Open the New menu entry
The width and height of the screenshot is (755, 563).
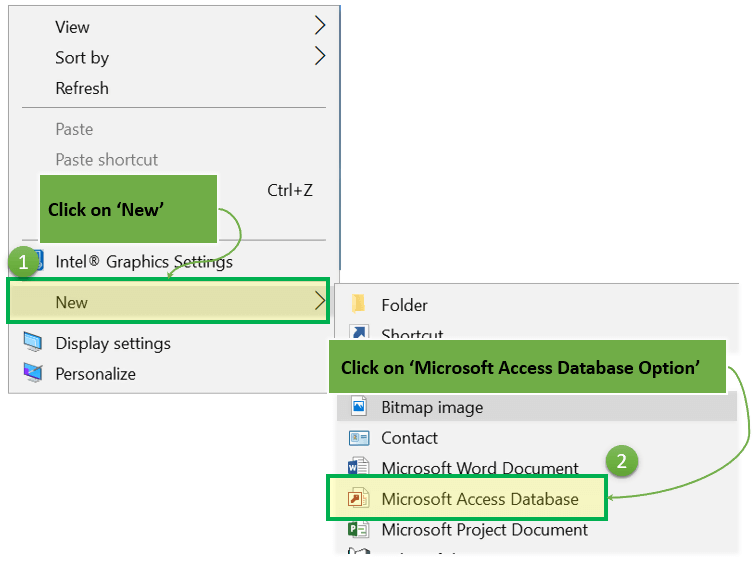click(x=72, y=302)
